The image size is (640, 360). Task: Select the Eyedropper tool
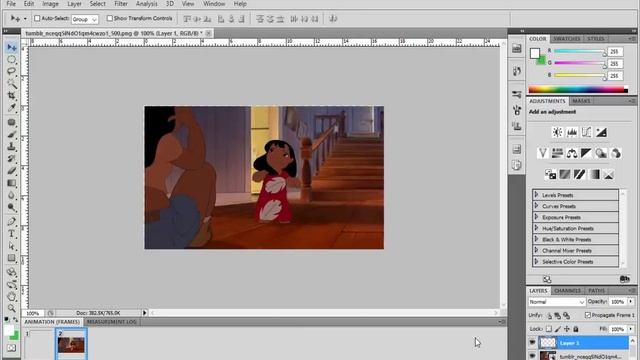pyautogui.click(x=11, y=107)
